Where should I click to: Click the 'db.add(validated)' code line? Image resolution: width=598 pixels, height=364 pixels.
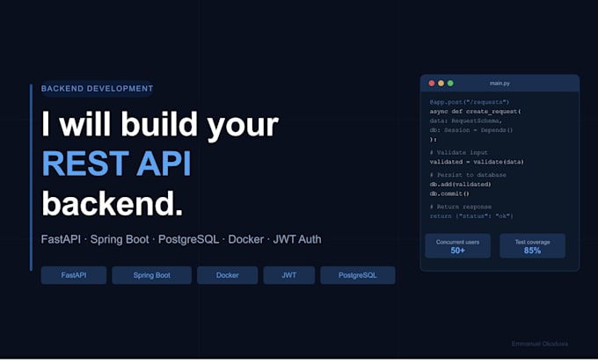[x=460, y=184]
